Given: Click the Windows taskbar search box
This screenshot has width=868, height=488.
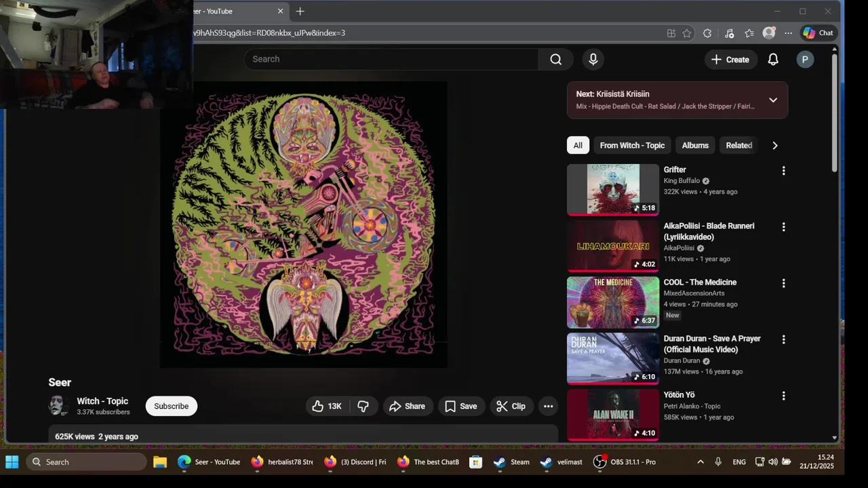Looking at the screenshot, I should pyautogui.click(x=86, y=462).
